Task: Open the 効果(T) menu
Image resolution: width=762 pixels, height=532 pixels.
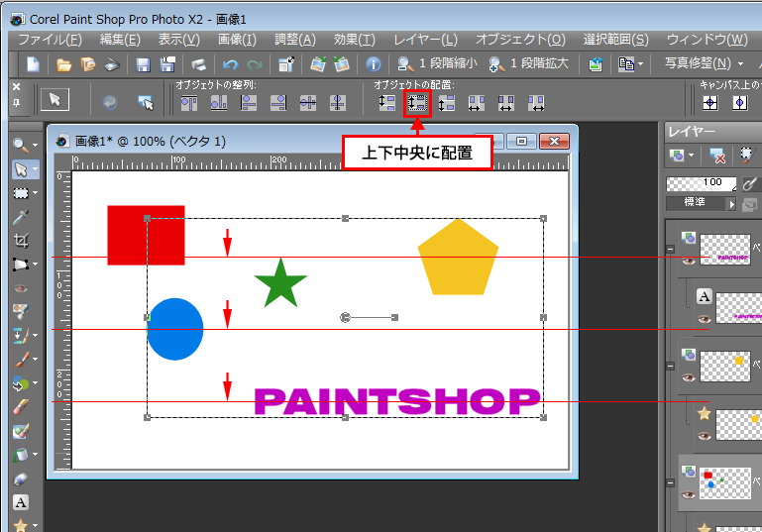Action: pos(355,40)
